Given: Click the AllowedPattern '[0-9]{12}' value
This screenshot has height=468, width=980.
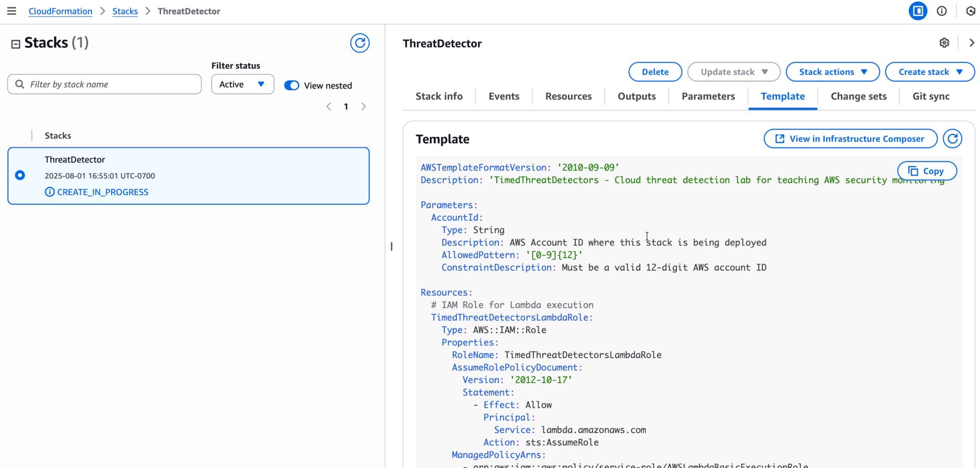Looking at the screenshot, I should [554, 255].
